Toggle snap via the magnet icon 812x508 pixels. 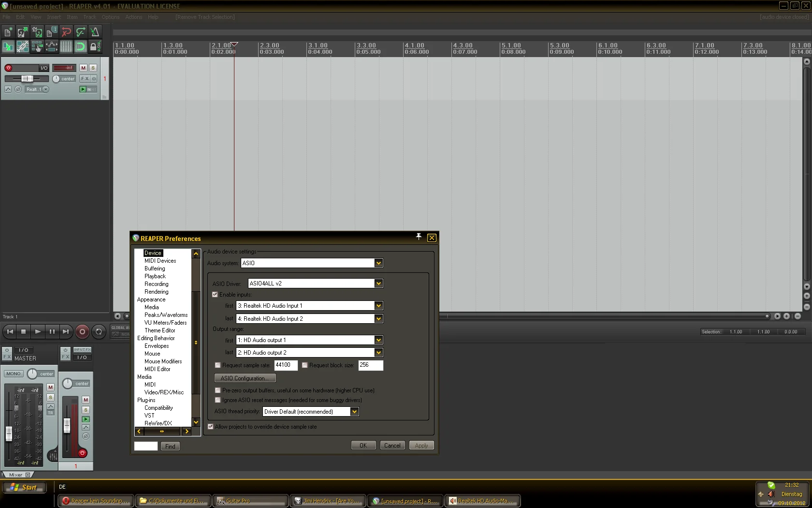[80, 46]
